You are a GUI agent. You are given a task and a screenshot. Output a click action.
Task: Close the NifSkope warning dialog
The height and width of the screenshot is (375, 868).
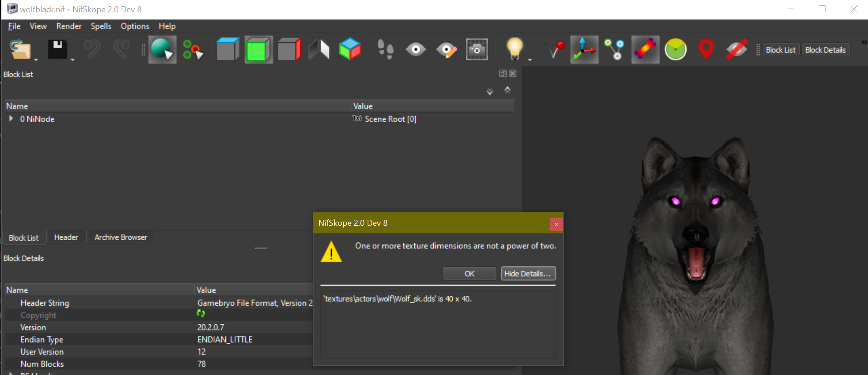pos(556,224)
